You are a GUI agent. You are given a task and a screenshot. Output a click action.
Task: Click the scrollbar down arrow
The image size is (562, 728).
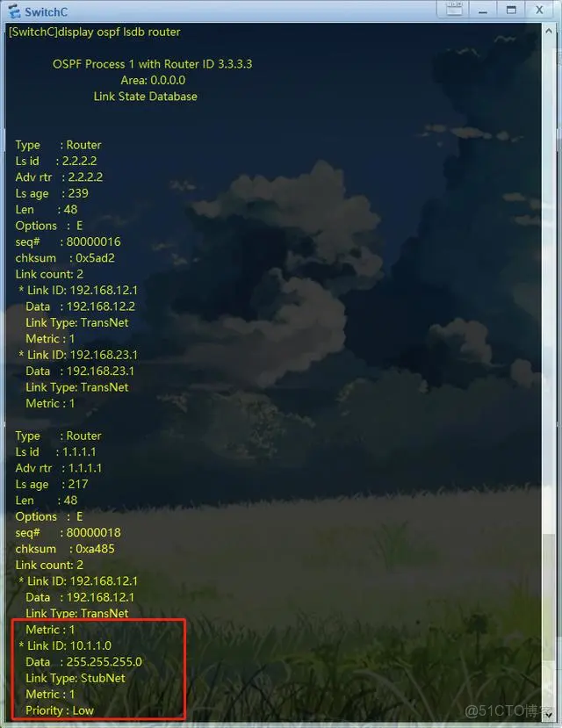pos(549,715)
